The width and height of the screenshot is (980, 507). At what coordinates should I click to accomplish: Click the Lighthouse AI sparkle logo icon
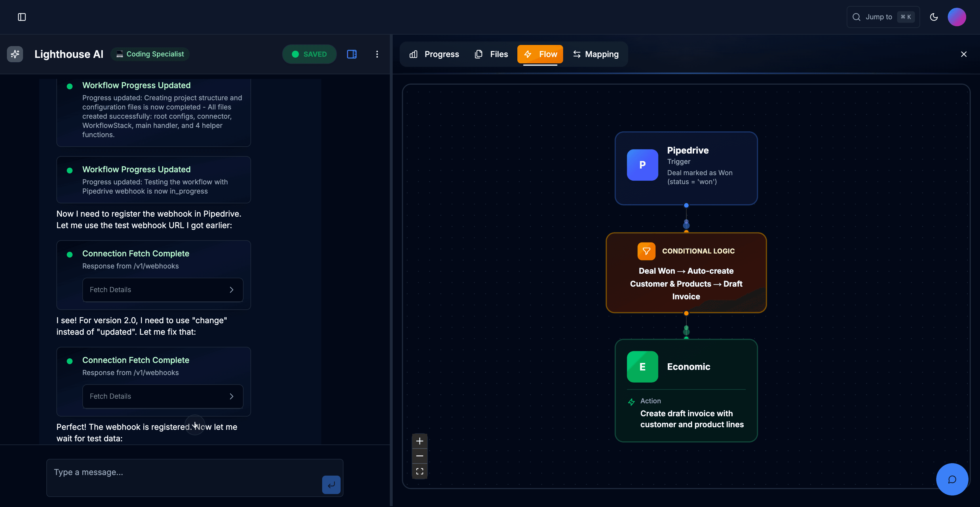[15, 54]
